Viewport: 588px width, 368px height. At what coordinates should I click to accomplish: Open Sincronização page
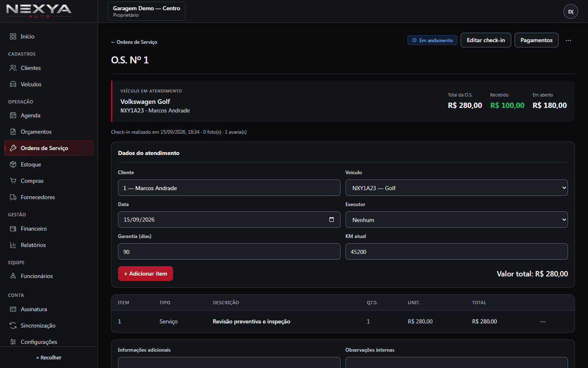[49, 325]
